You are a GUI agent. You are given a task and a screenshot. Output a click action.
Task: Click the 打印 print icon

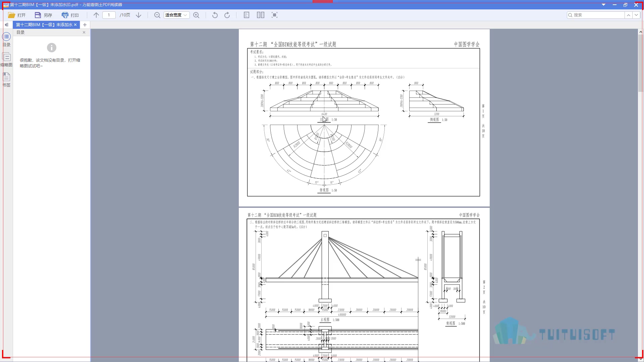tap(65, 15)
